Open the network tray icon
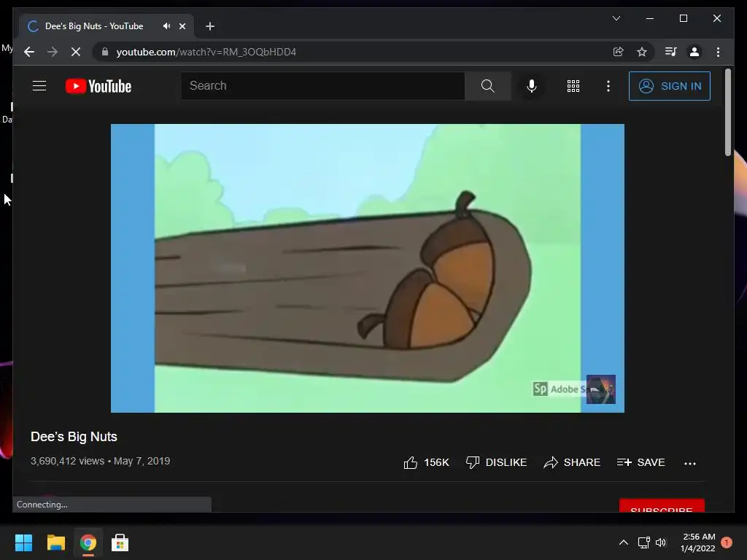747x560 pixels. [x=643, y=542]
